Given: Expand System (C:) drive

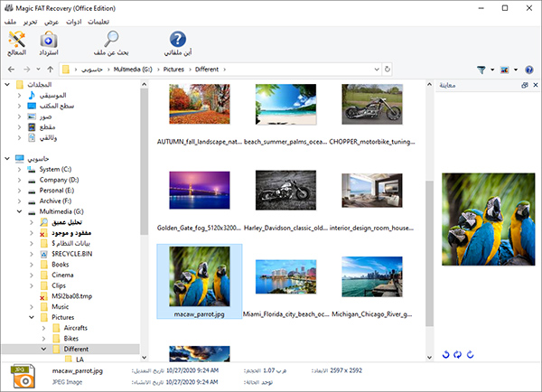Looking at the screenshot, I should tap(19, 170).
